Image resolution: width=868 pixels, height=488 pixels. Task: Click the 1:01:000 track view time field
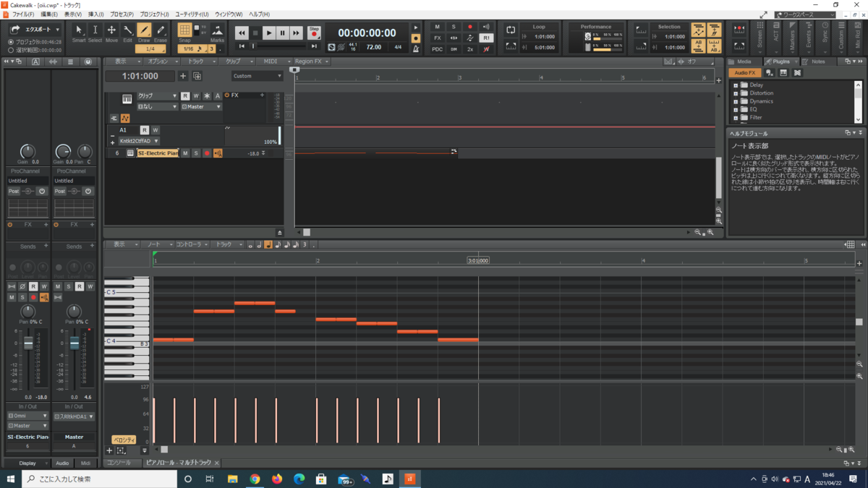point(140,76)
